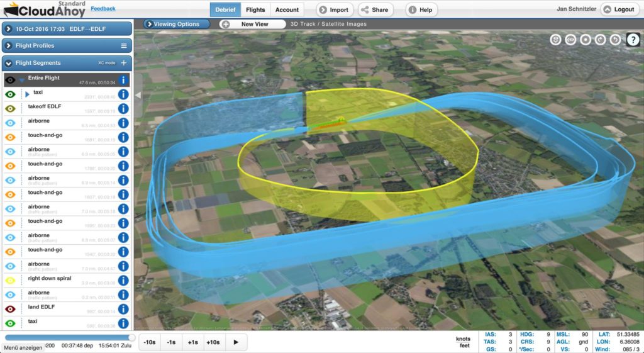The width and height of the screenshot is (644, 353).
Task: Hide the takeoff EDLF segment track
Action: pos(10,109)
